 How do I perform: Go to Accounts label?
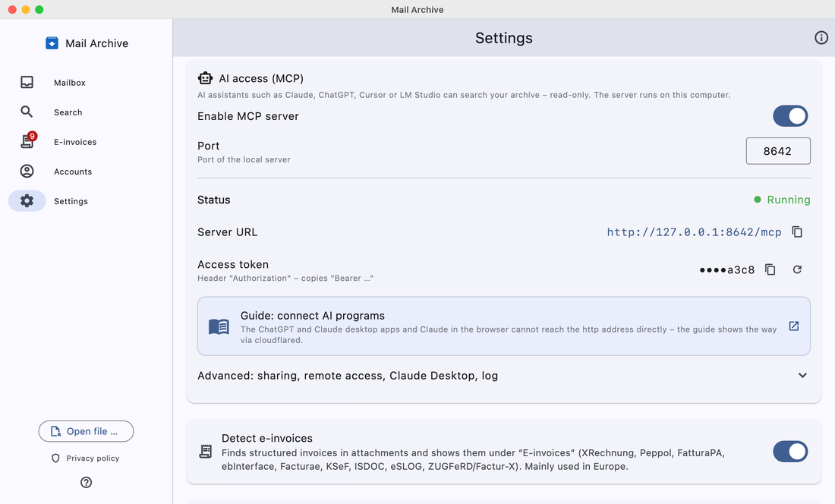[x=72, y=172]
